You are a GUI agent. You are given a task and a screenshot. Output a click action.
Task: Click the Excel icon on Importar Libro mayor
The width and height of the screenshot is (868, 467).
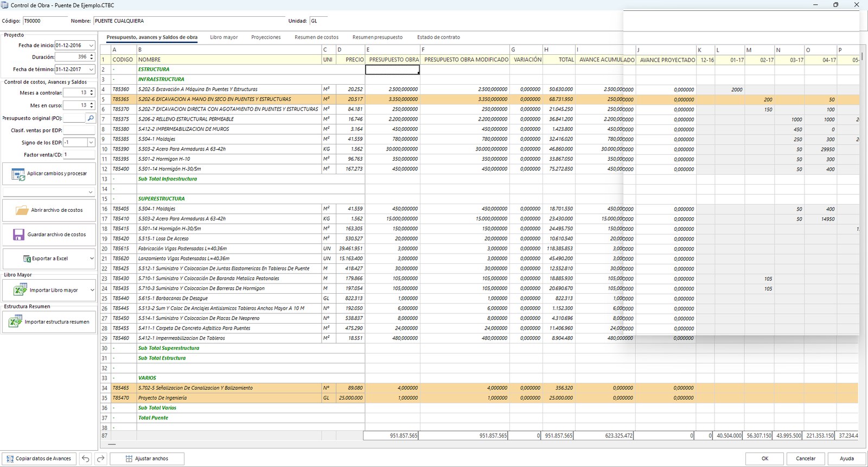[x=20, y=290]
